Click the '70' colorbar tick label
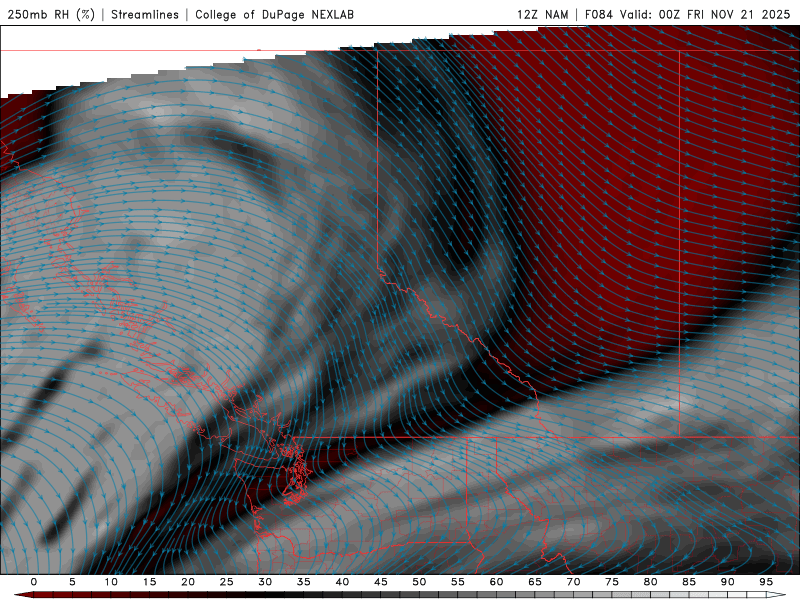Viewport: 800px width, 600px height. 573,582
